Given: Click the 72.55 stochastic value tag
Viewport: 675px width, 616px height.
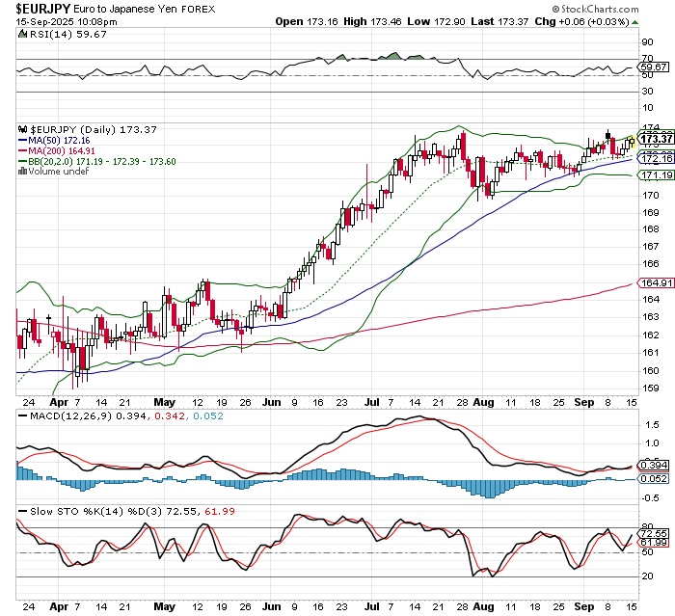Looking at the screenshot, I should tap(655, 533).
